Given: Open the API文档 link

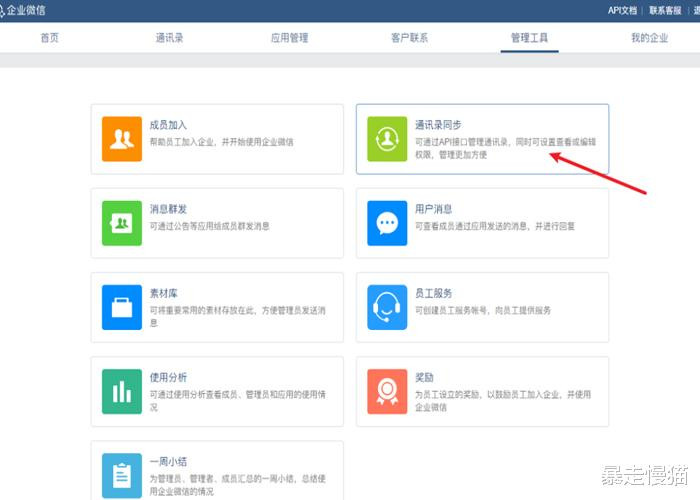Looking at the screenshot, I should [622, 10].
